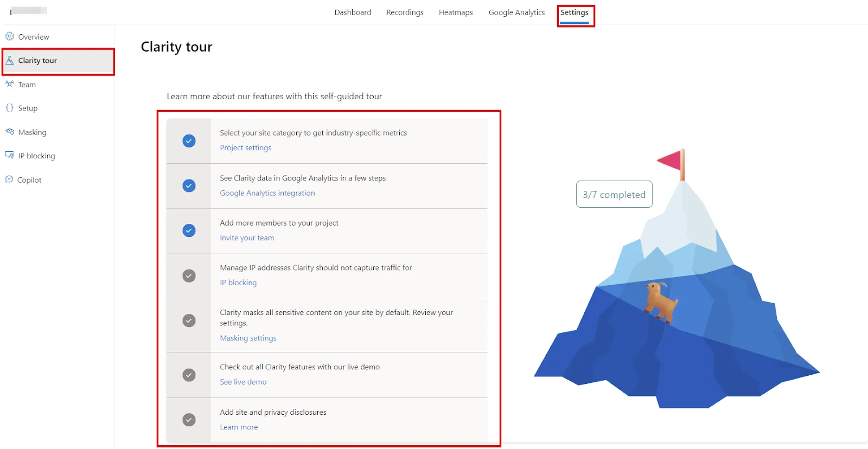Open the Dashboard tab

353,12
